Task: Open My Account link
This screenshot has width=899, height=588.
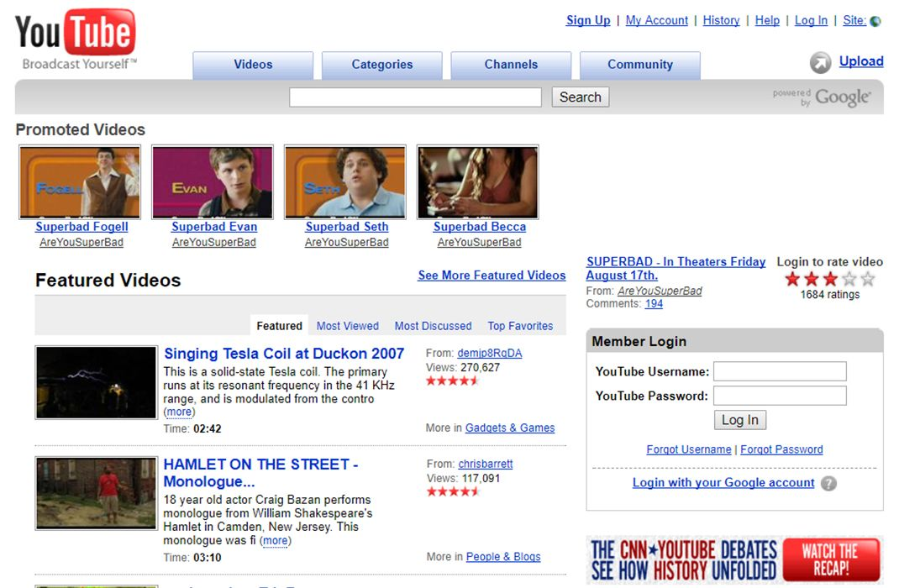Action: tap(656, 21)
